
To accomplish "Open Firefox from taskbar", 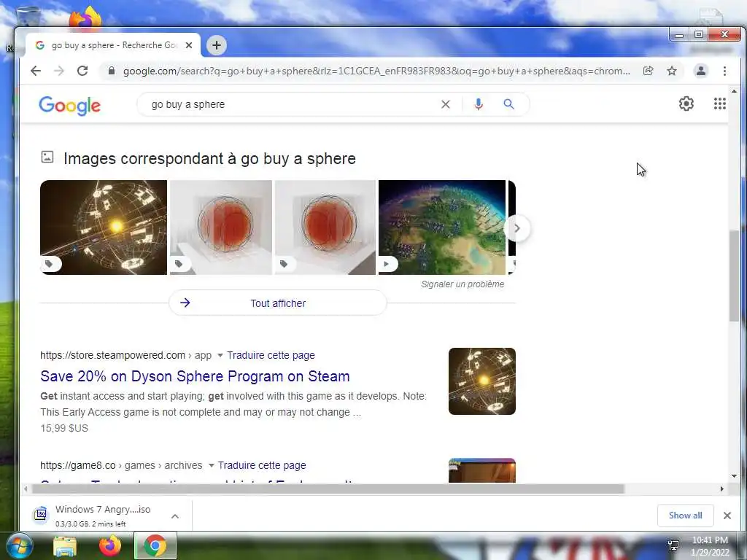I will tap(110, 545).
